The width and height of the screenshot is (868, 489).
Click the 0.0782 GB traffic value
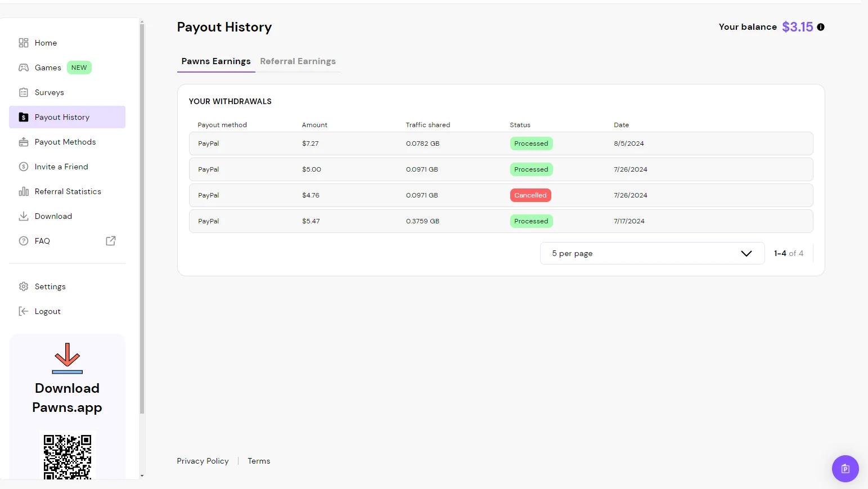click(x=422, y=143)
